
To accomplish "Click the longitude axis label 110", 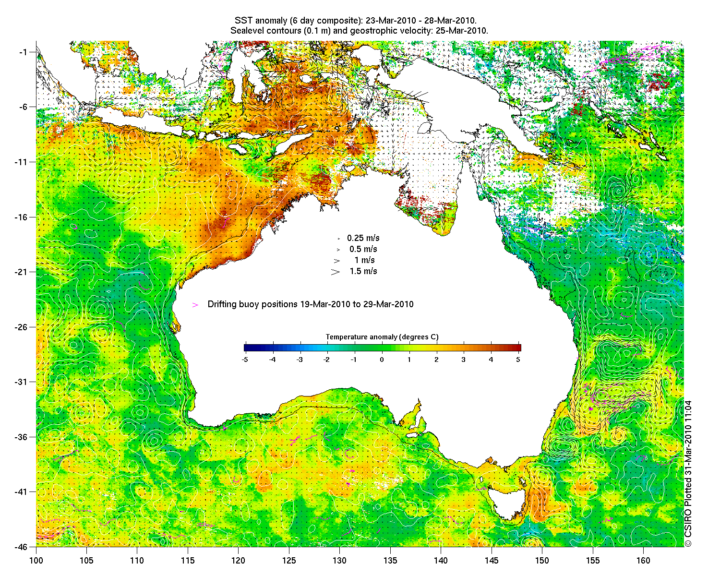I will pos(137,560).
